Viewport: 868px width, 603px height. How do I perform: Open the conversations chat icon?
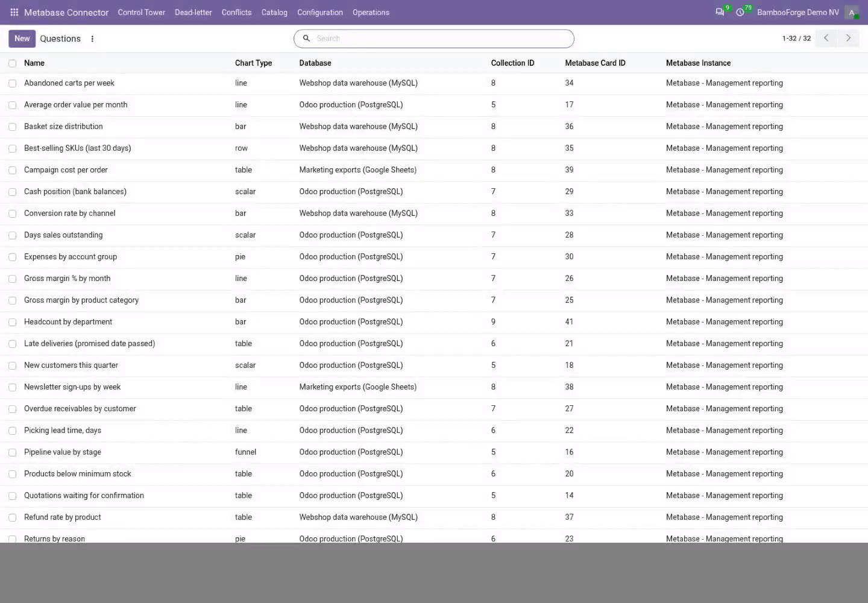pyautogui.click(x=720, y=12)
